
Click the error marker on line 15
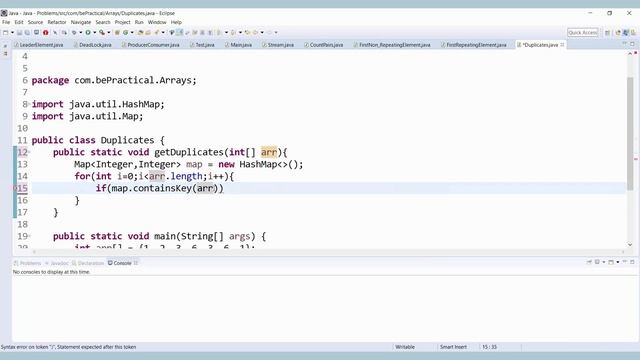coord(16,189)
